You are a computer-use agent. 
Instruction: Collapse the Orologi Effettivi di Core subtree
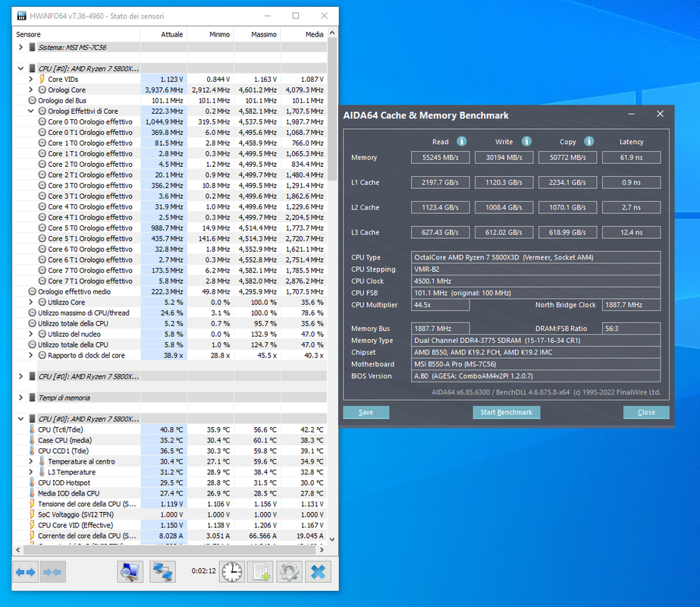pos(30,111)
